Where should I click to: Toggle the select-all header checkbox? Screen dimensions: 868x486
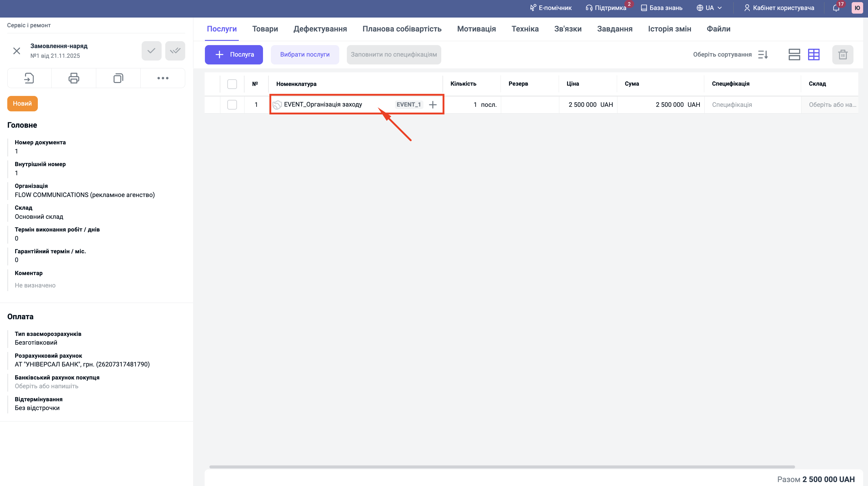pyautogui.click(x=232, y=84)
